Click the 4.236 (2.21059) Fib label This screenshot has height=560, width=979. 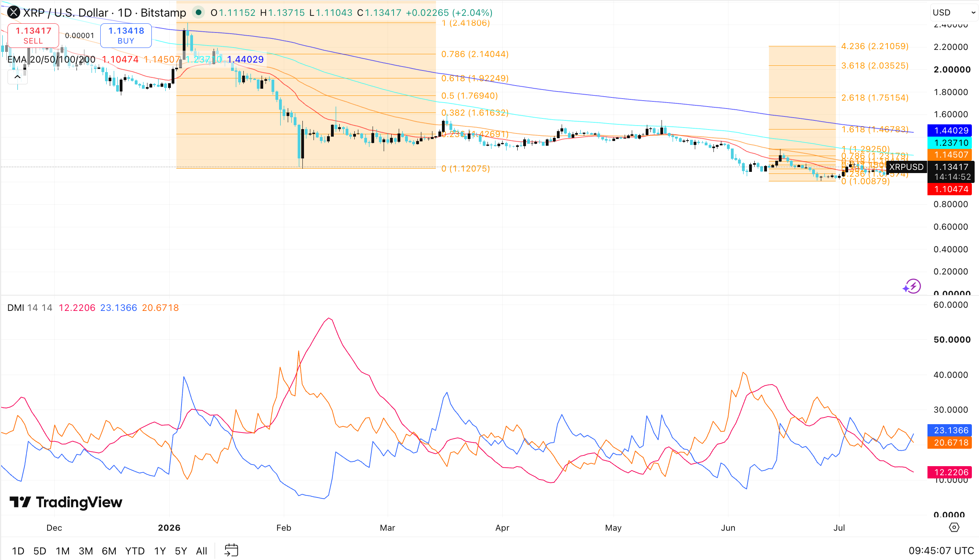point(875,46)
